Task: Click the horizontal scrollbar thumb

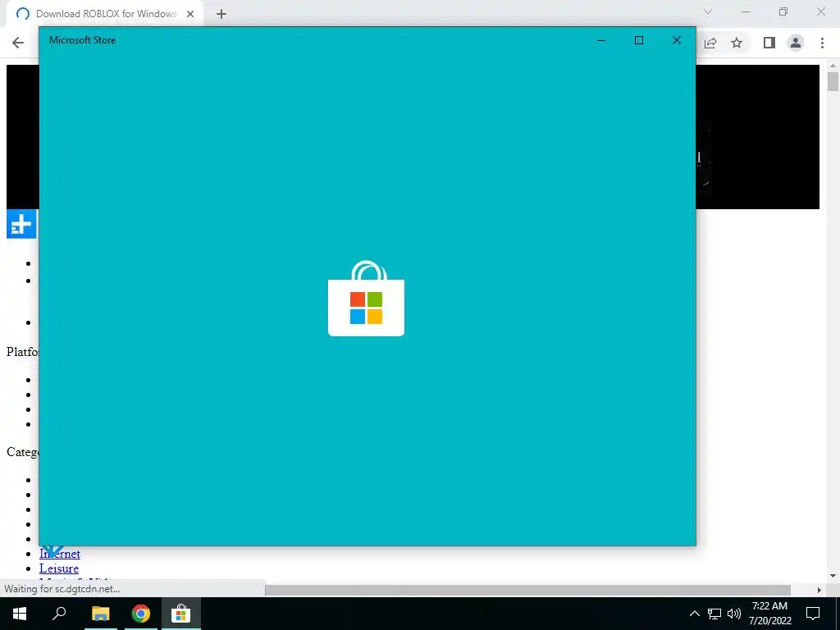Action: [527, 590]
